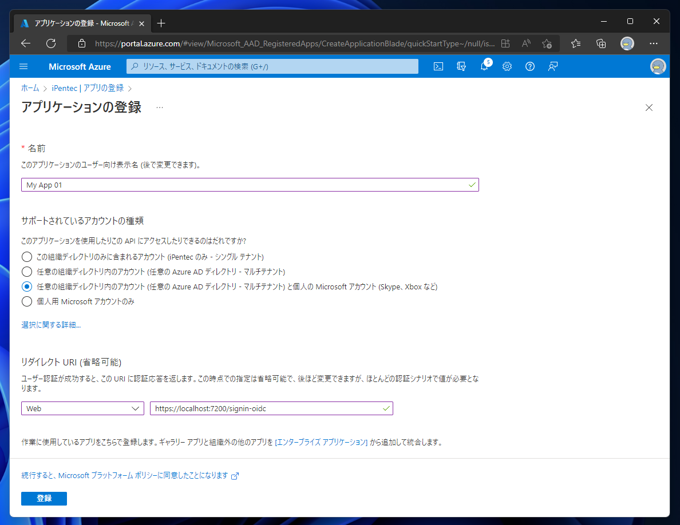680x525 pixels.
Task: Open a new browser tab
Action: 161,23
